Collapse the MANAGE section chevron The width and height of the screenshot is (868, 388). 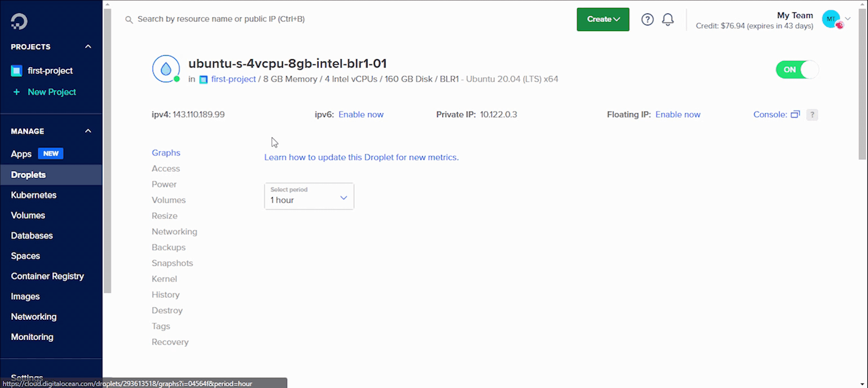88,131
